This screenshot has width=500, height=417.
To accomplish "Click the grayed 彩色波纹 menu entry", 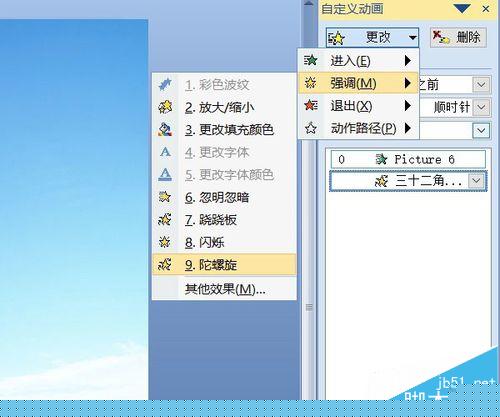I will point(224,85).
